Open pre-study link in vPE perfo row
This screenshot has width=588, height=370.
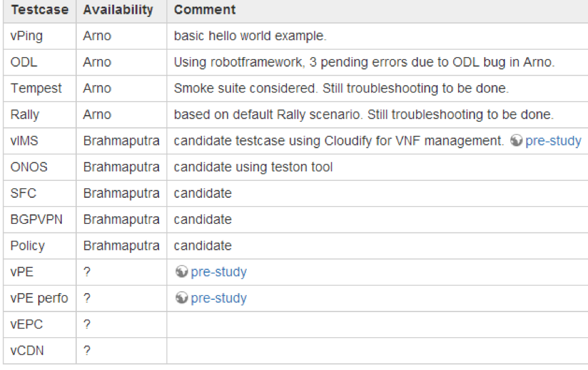point(219,298)
